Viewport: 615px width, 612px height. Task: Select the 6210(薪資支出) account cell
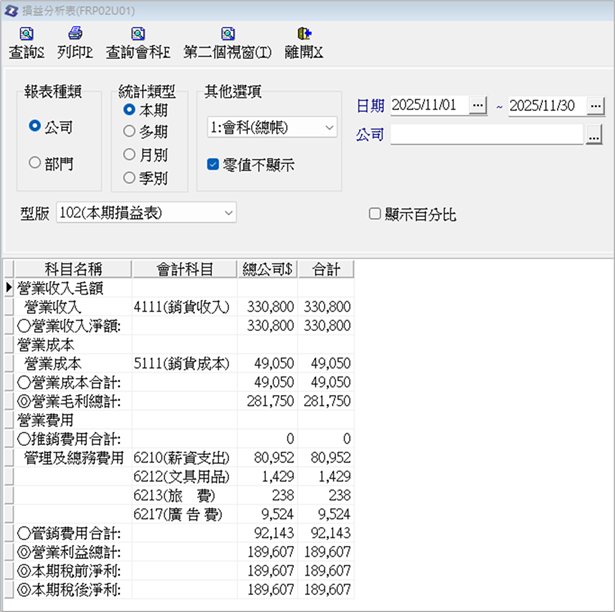(x=185, y=458)
